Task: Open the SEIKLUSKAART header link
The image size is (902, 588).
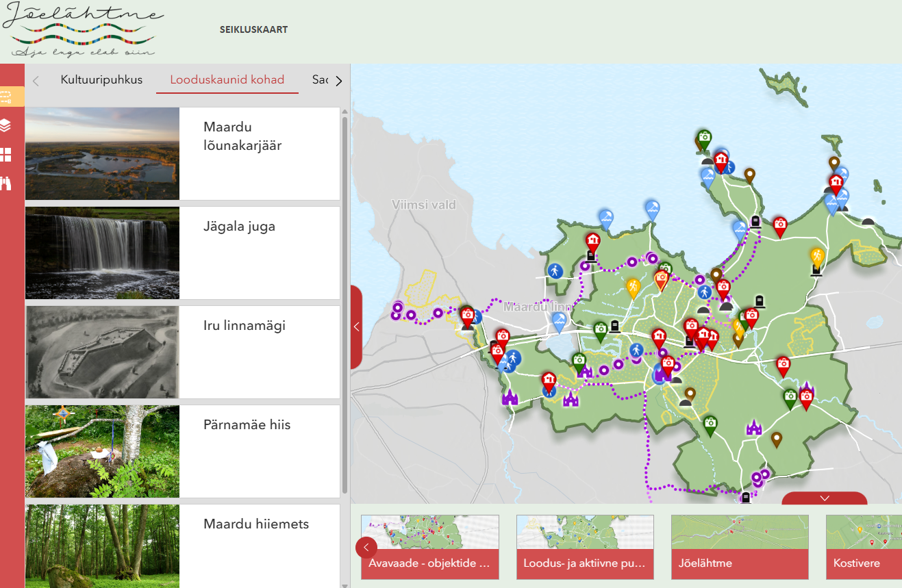Action: click(x=253, y=30)
